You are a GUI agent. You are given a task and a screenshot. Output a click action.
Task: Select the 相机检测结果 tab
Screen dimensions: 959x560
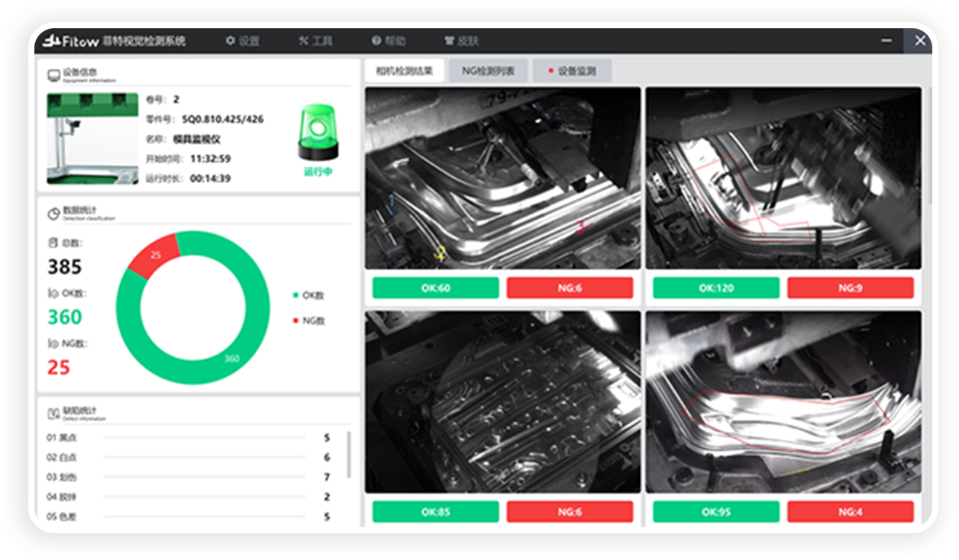tap(405, 72)
